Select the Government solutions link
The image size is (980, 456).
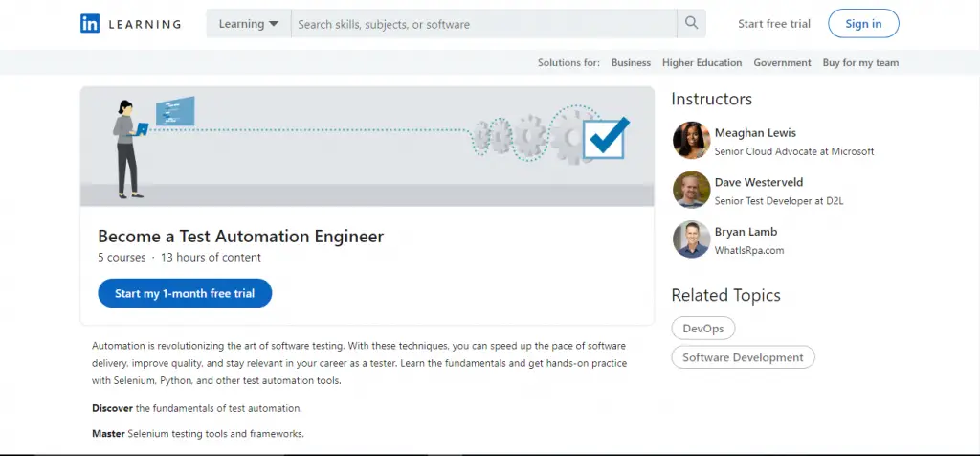[782, 63]
